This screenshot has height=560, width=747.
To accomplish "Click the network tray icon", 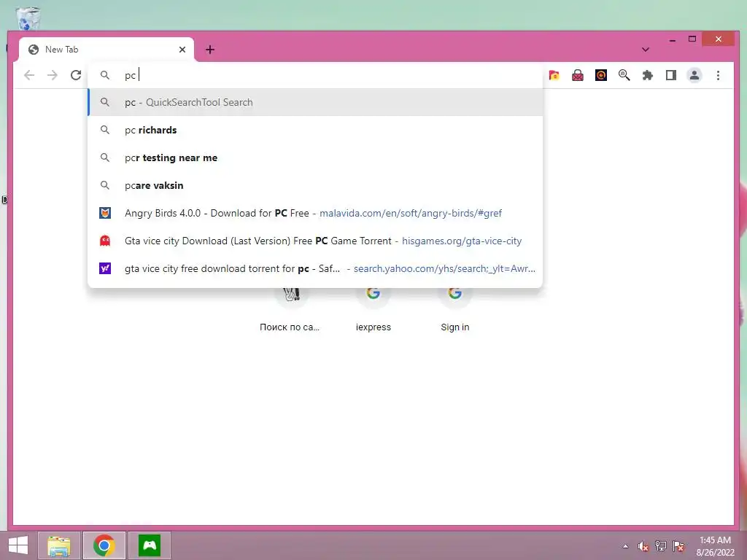I will point(661,546).
